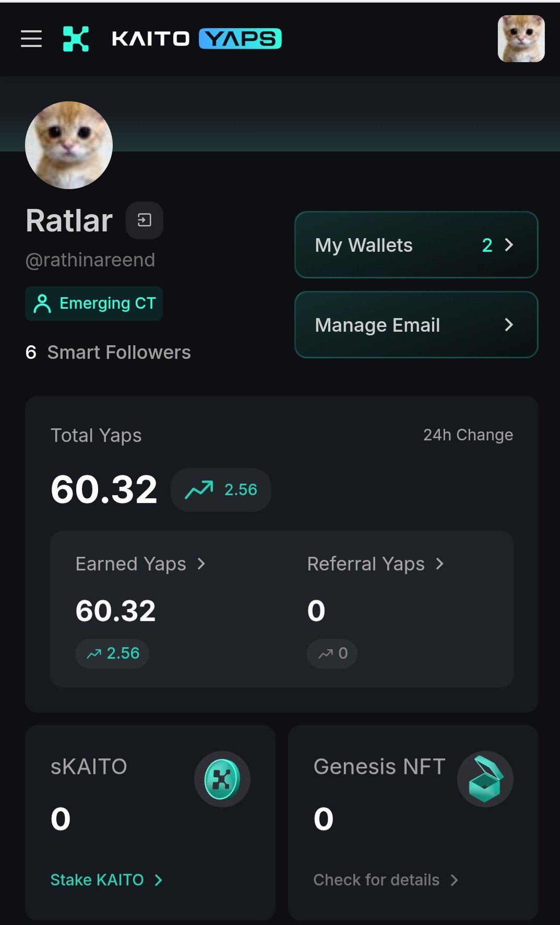This screenshot has width=560, height=925.
Task: Open the top-right cat profile avatar
Action: (521, 39)
